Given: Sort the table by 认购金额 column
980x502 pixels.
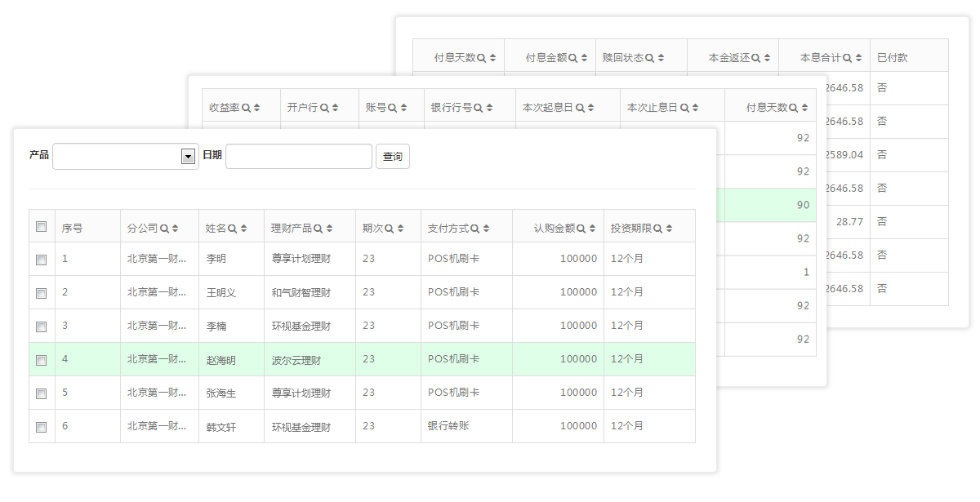Looking at the screenshot, I should click(592, 229).
